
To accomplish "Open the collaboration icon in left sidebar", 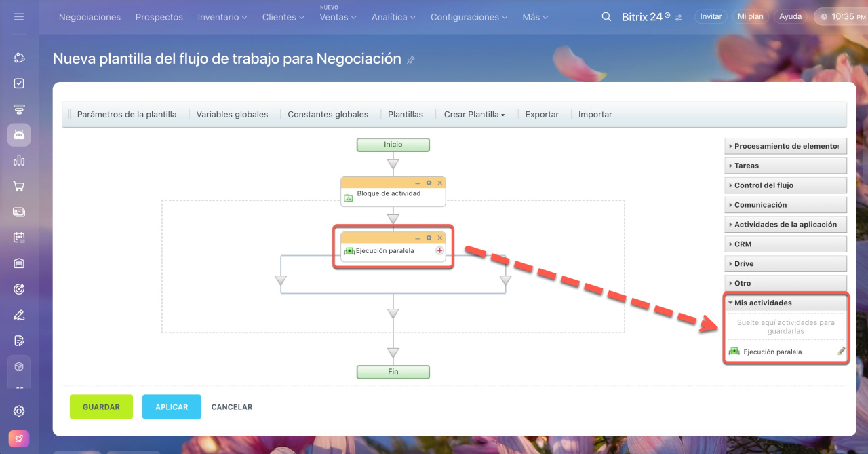I will click(19, 58).
